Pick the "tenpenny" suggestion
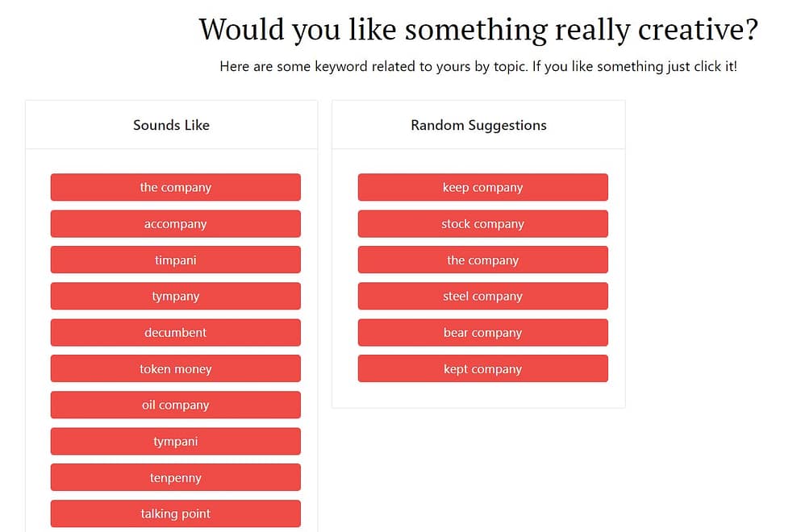This screenshot has width=801, height=532. coord(175,478)
